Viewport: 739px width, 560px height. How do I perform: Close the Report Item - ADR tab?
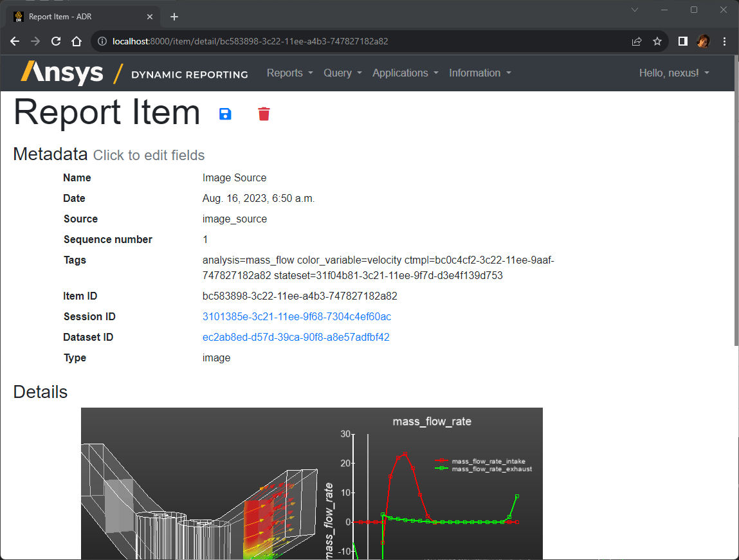[150, 17]
